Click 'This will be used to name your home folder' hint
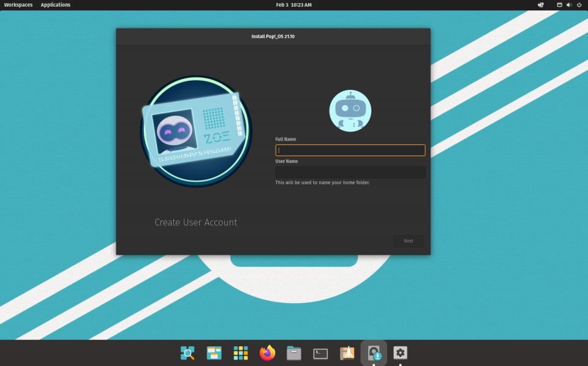The image size is (588, 366). coord(322,182)
